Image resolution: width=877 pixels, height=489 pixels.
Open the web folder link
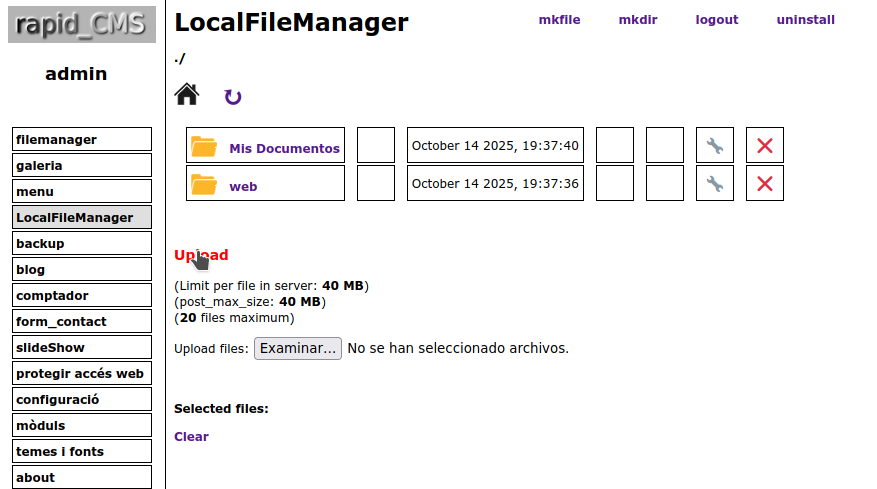(x=243, y=186)
